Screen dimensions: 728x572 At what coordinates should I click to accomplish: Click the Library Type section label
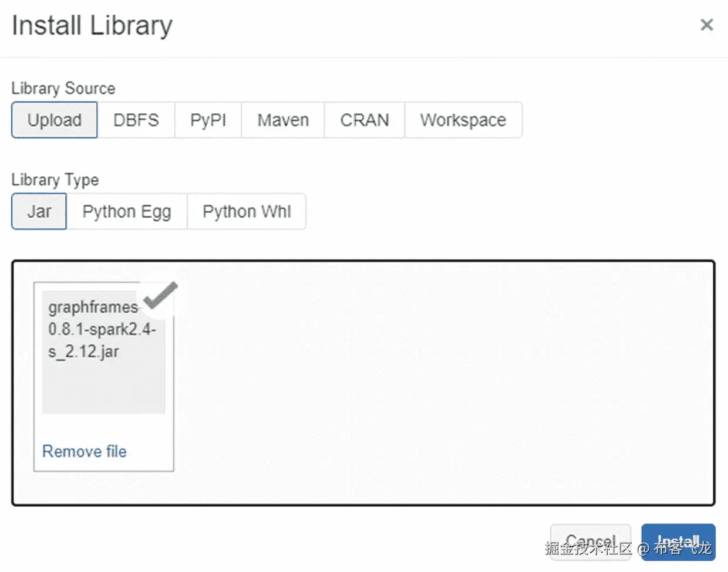[55, 180]
